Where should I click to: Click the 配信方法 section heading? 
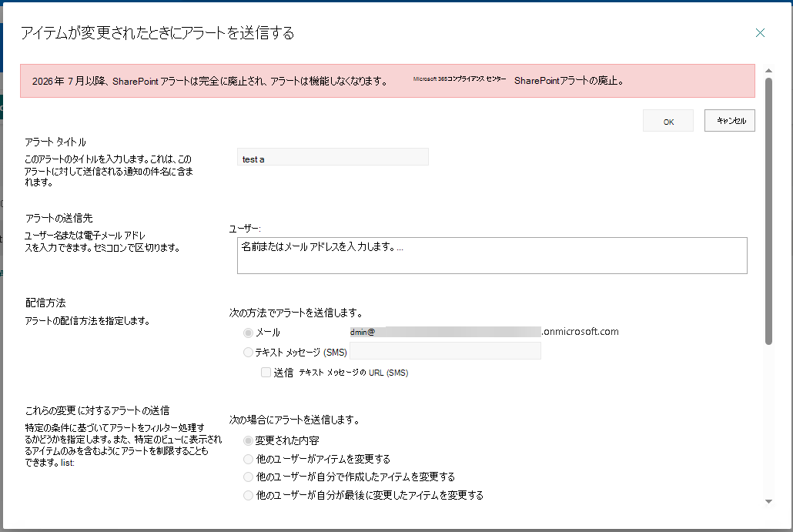(x=45, y=303)
